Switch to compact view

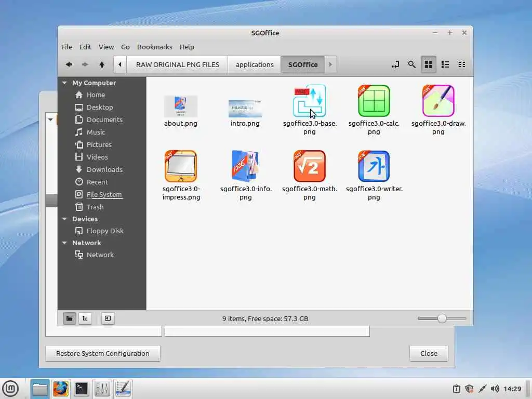coord(462,64)
